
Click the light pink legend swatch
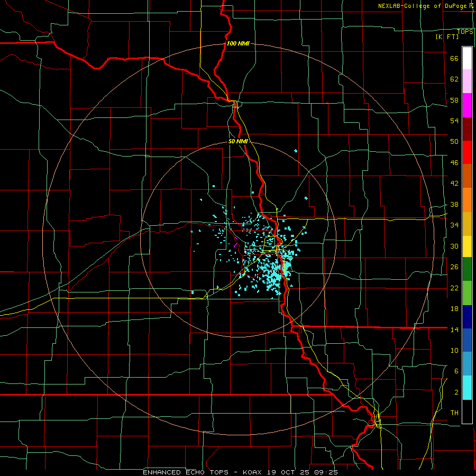coord(467,81)
